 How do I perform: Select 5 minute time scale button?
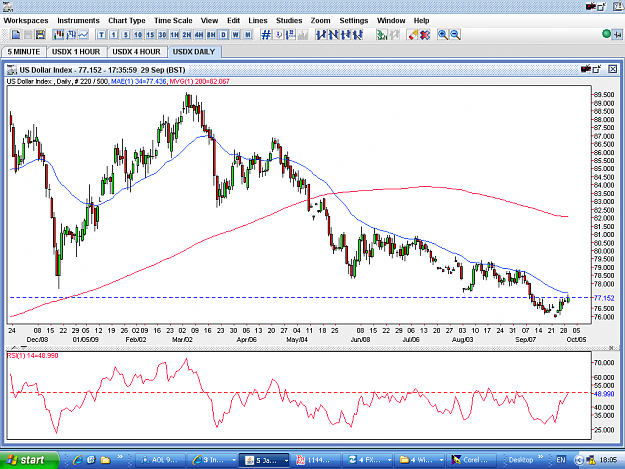[126, 35]
